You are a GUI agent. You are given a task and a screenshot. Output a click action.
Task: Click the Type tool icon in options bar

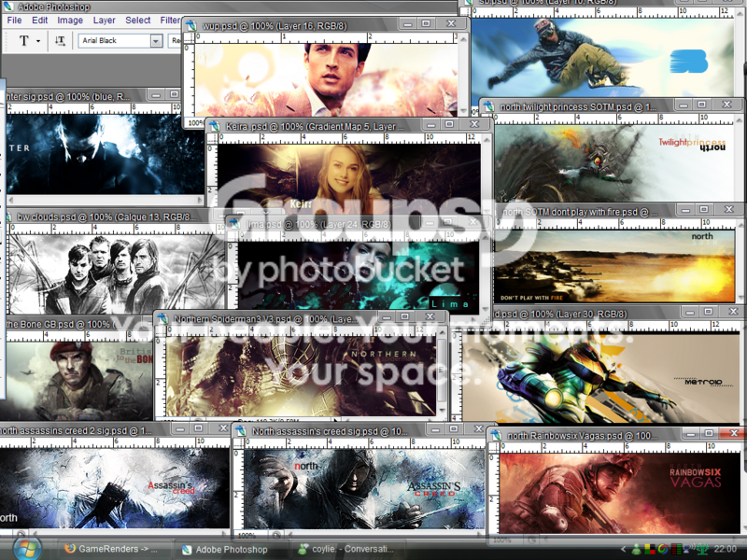click(x=24, y=40)
